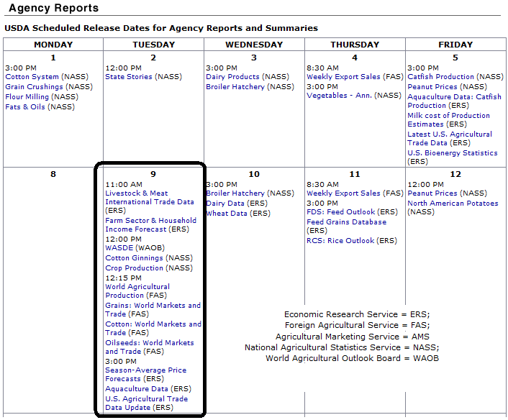This screenshot has height=420, width=508.
Task: Click the FRIDAY column header
Action: click(455, 45)
